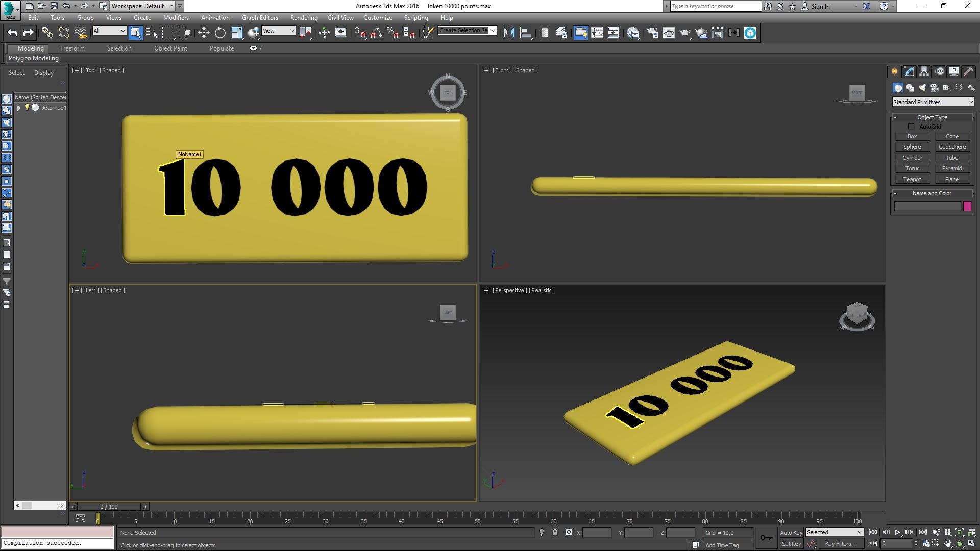Toggle the Angle Snap icon

376,33
